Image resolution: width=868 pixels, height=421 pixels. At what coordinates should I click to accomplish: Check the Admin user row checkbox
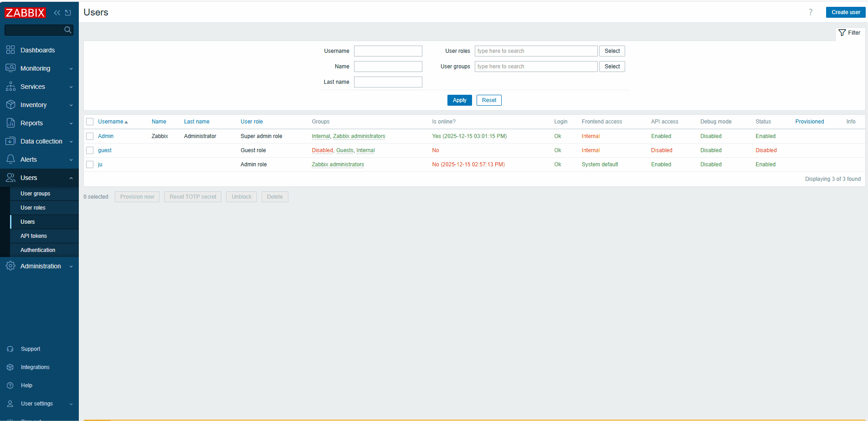pyautogui.click(x=90, y=136)
